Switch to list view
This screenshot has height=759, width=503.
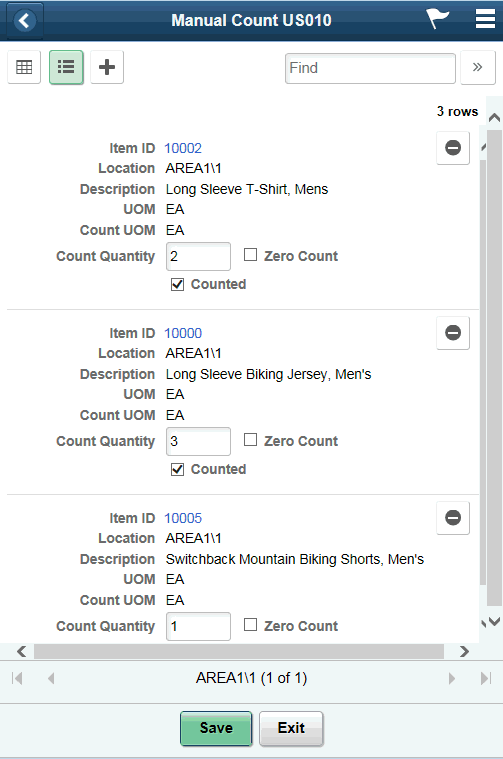pyautogui.click(x=66, y=67)
